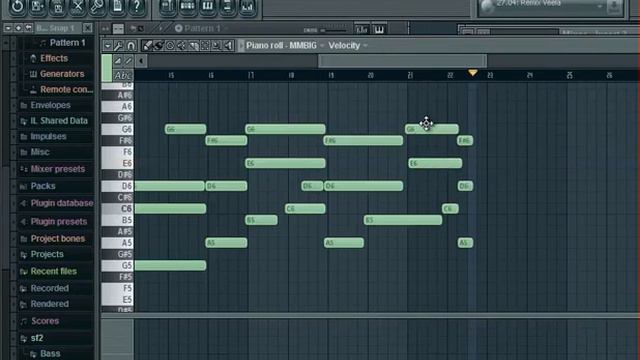The height and width of the screenshot is (360, 640).
Task: Open the hint bar dropdown arrow
Action: click(600, 6)
